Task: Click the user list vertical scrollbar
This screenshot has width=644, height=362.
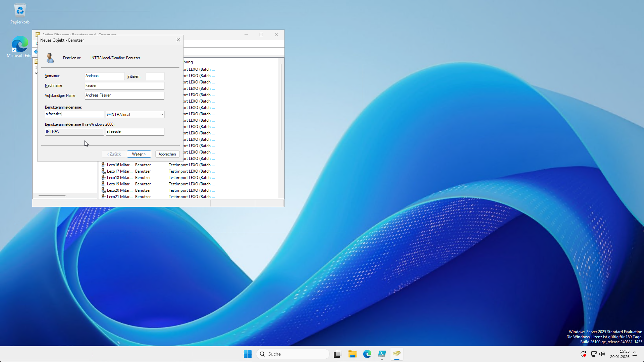Action: pos(281,107)
